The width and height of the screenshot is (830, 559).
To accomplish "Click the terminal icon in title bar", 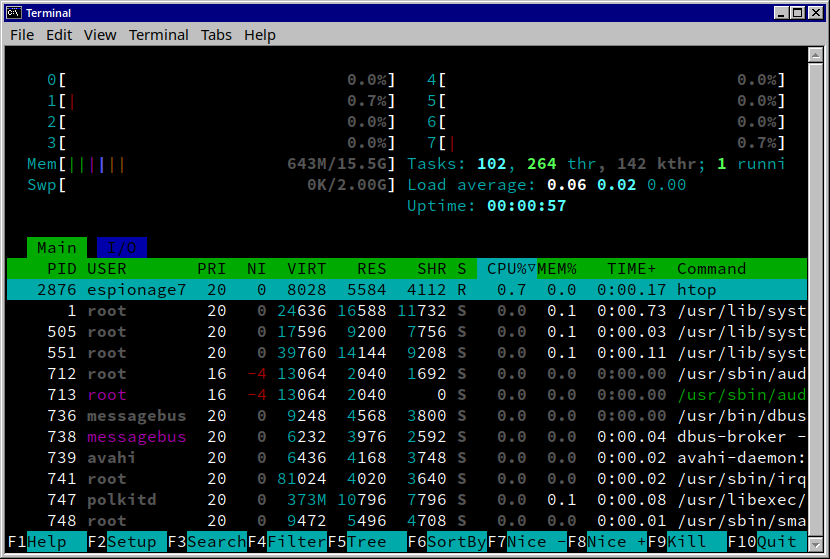I will (x=14, y=12).
